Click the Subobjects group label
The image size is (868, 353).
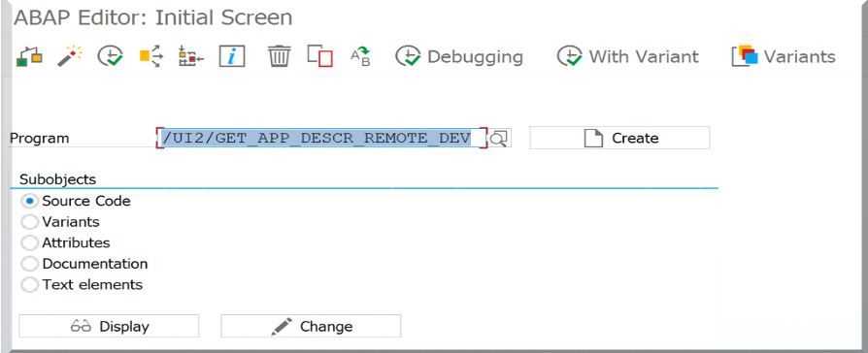click(57, 179)
